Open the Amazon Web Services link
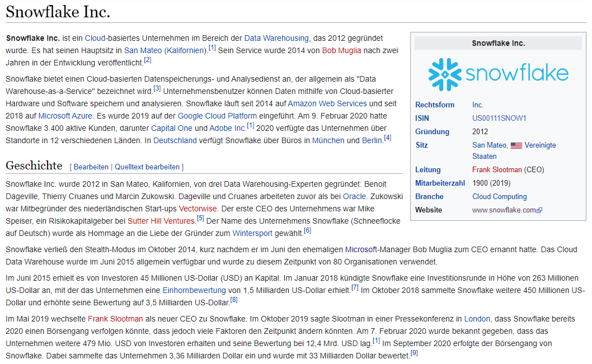592x364 pixels. pyautogui.click(x=327, y=104)
